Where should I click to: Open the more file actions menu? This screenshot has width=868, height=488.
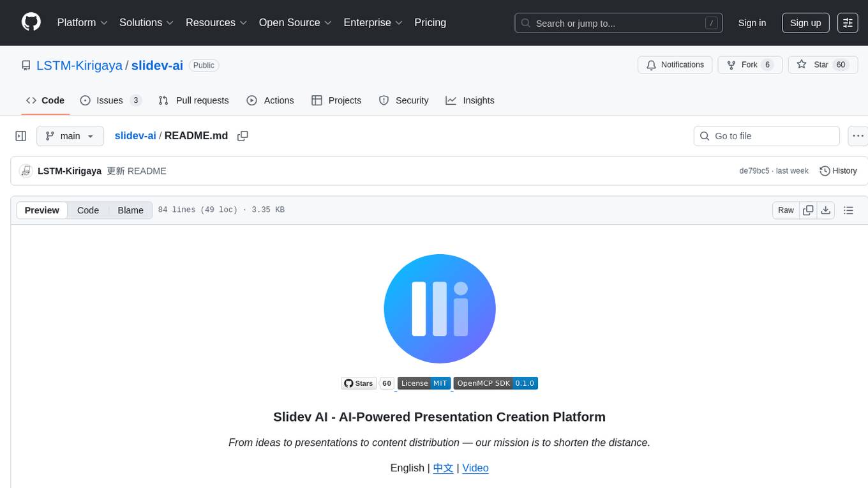[858, 136]
